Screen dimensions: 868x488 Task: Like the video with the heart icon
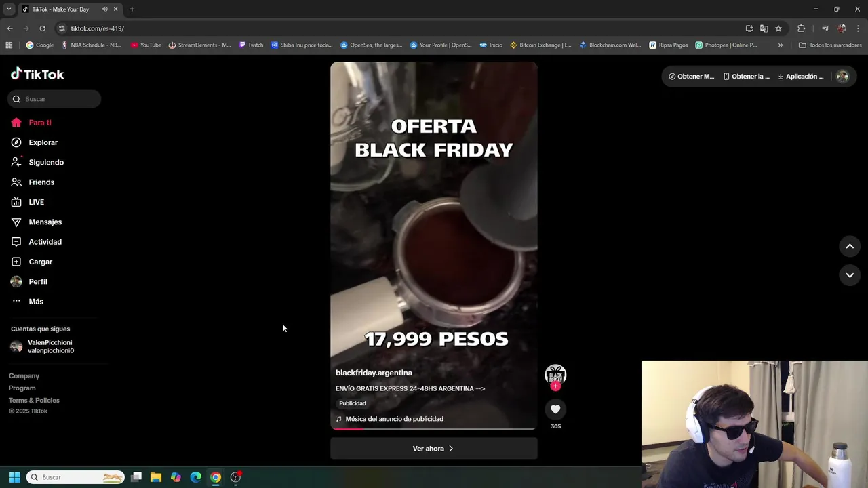[x=555, y=409]
